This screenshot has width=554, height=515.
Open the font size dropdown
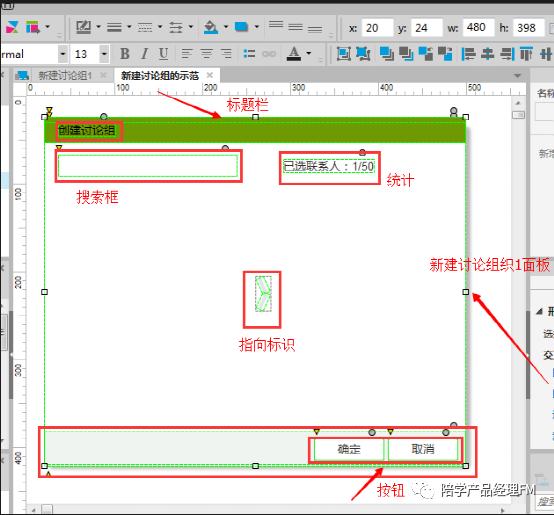(104, 54)
